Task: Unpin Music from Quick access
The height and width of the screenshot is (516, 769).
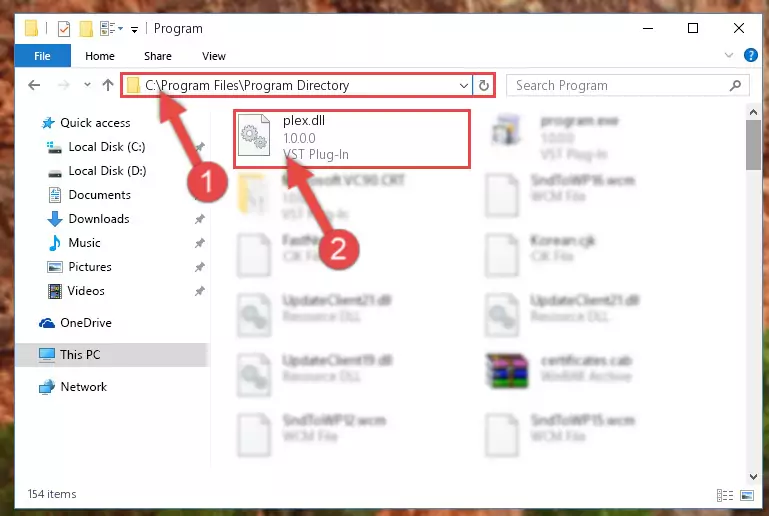Action: 200,243
